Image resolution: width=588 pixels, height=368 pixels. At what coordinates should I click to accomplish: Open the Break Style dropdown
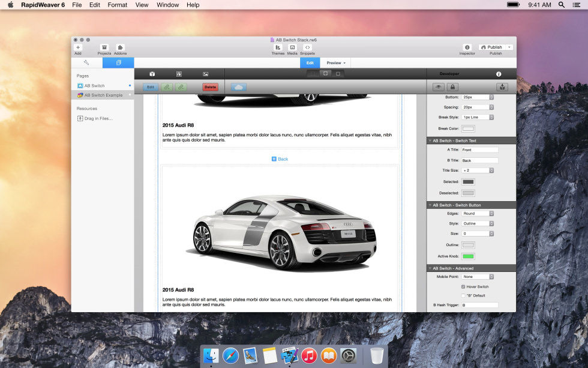point(478,118)
